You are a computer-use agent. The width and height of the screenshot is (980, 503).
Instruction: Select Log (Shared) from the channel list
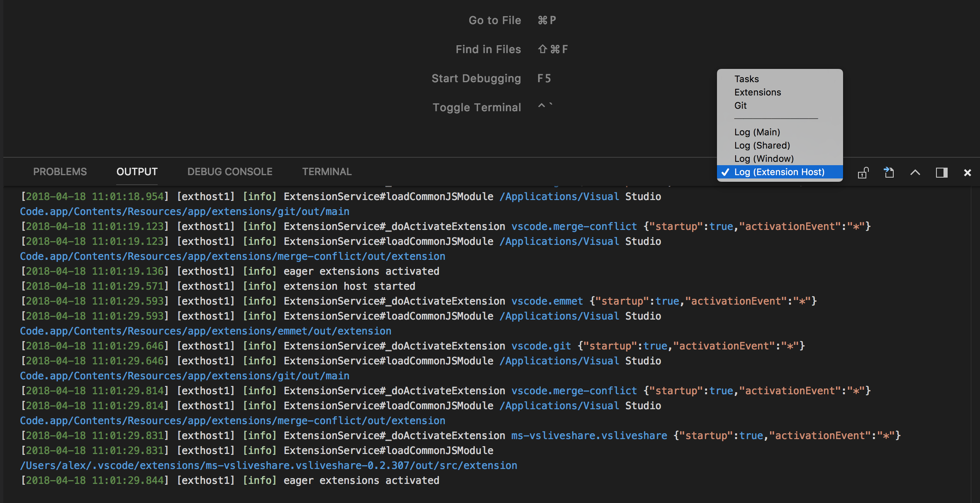(x=762, y=145)
